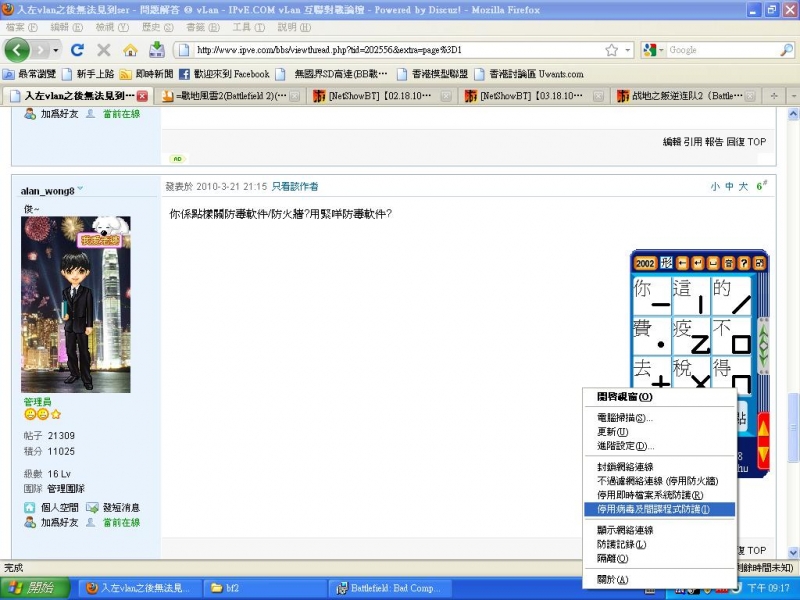800x600 pixels.
Task: Click the bookmark star in the address bar
Action: click(611, 50)
